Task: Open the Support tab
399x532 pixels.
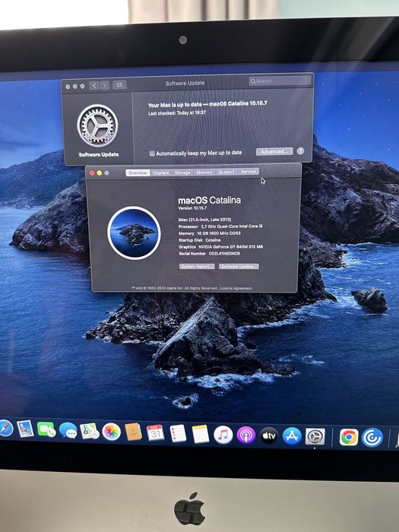Action: pos(226,172)
